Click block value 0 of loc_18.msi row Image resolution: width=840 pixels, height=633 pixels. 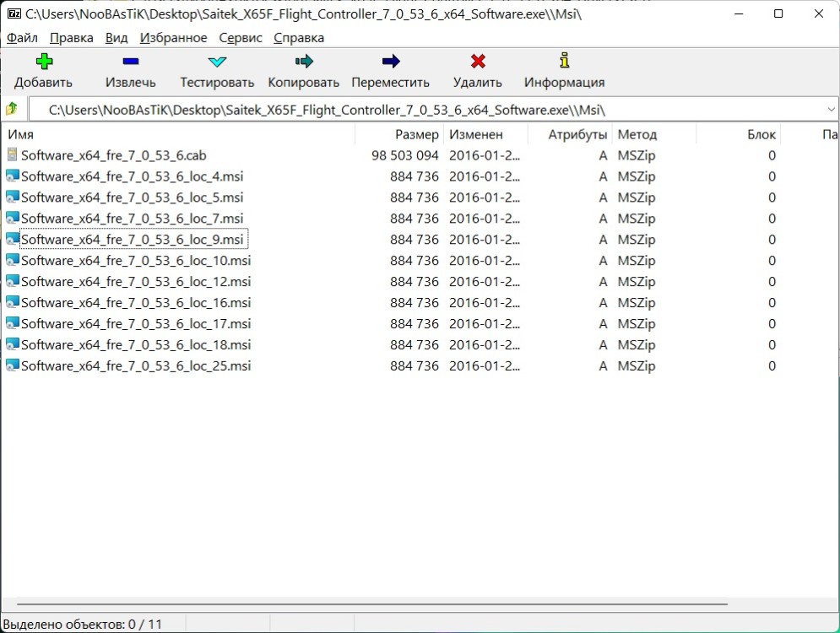click(772, 344)
